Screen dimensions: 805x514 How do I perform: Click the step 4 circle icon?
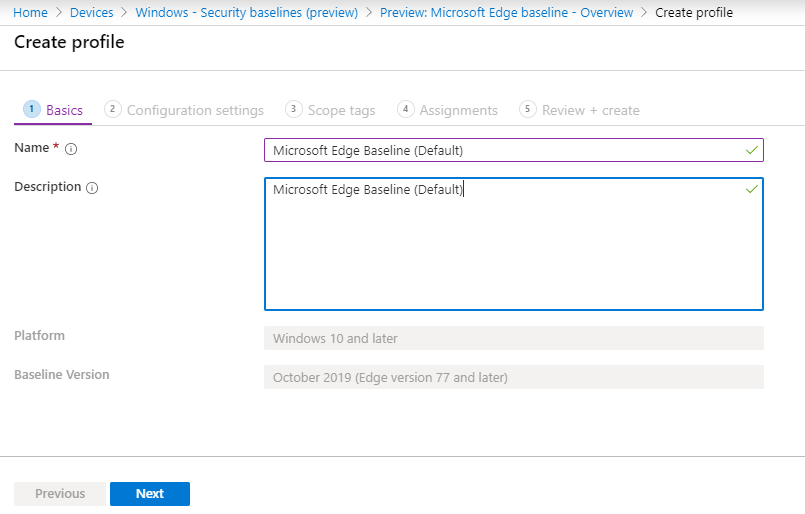click(406, 109)
